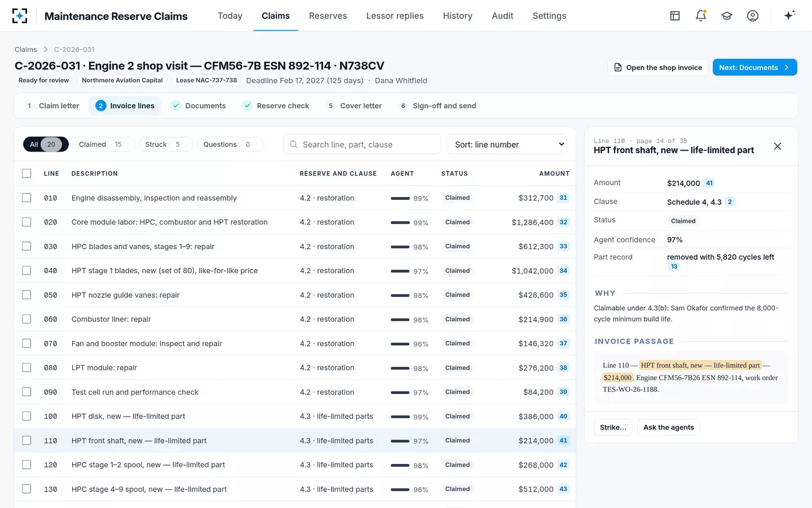812x508 pixels.
Task: Go to the Audit tab
Action: (x=502, y=16)
